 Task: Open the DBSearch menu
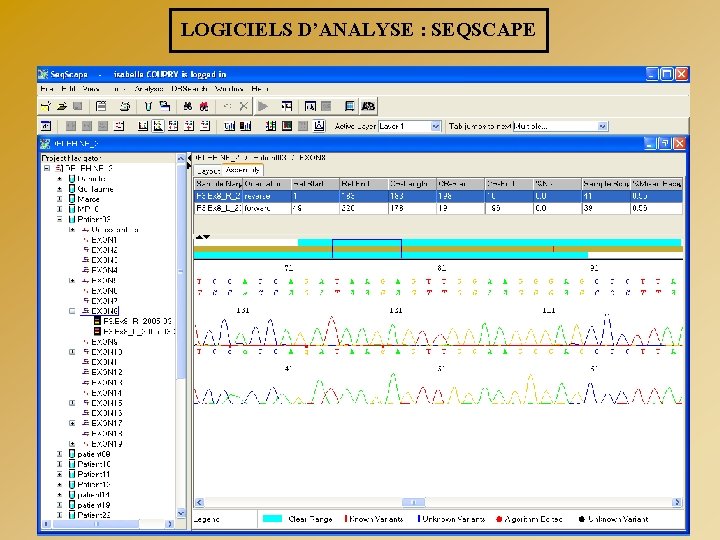[189, 89]
